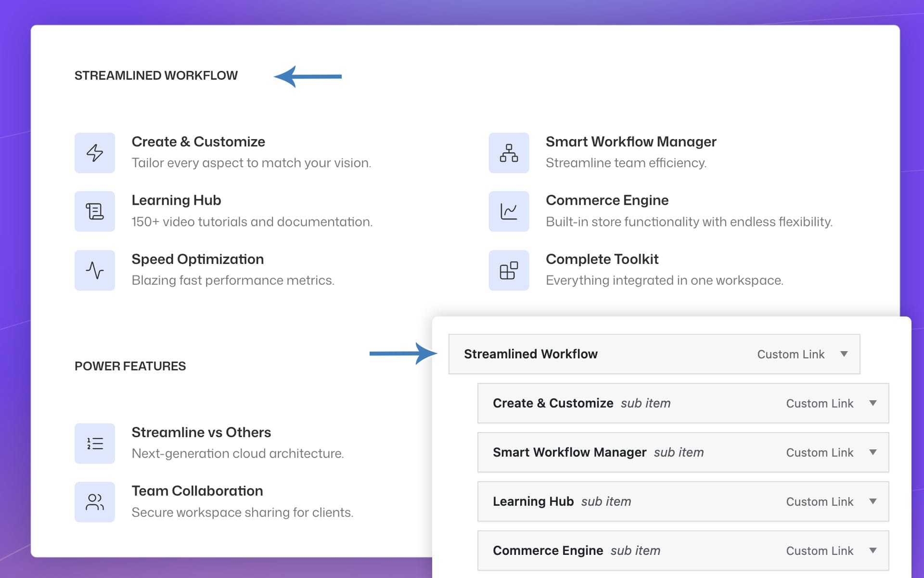Screen dimensions: 924x578
Task: Expand the Smart Workflow Manager sub item arrow
Action: pos(873,452)
